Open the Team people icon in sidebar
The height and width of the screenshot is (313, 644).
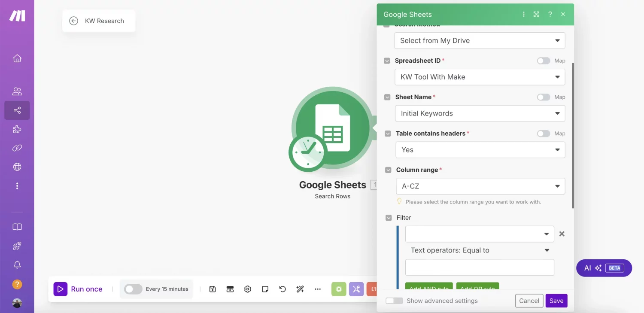(x=17, y=91)
